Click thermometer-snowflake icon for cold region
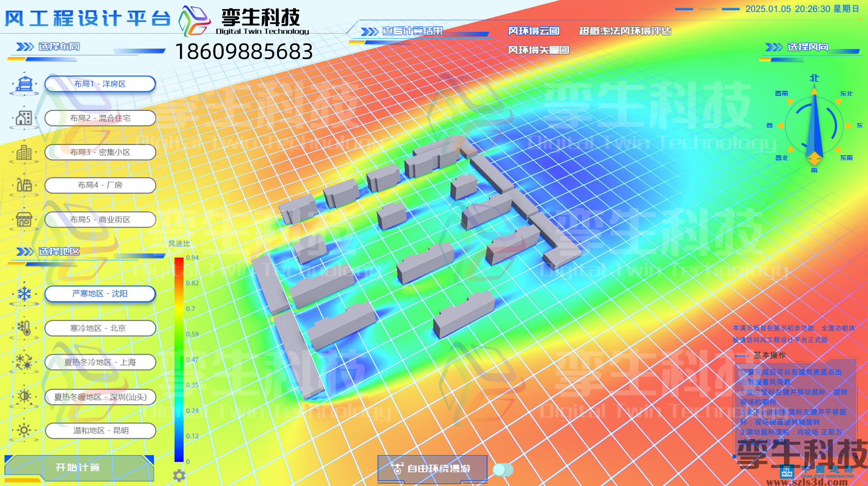868x486 pixels. (24, 328)
